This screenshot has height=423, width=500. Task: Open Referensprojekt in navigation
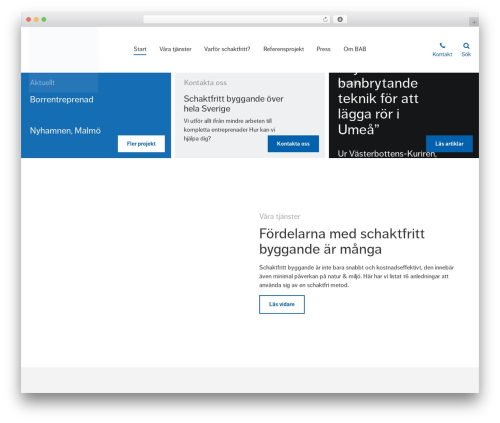coord(284,49)
